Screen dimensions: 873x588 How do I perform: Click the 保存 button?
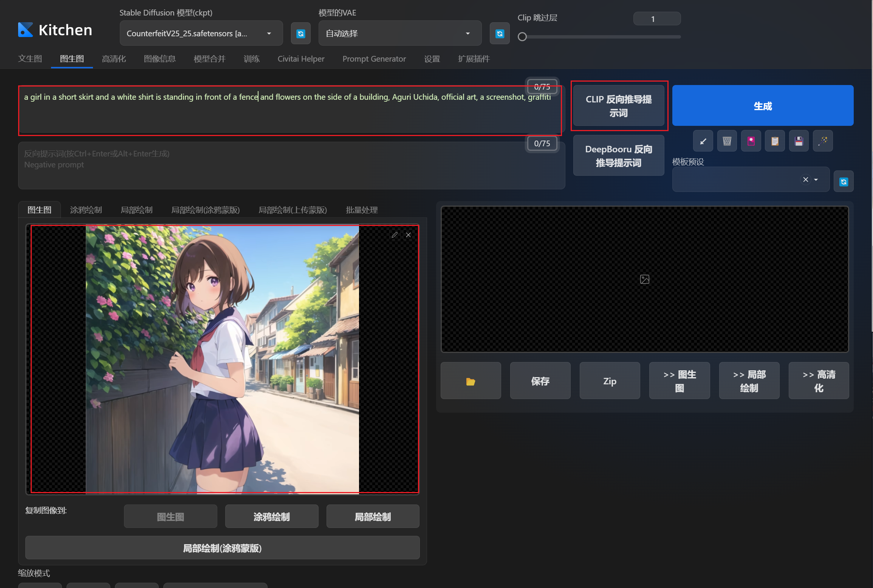540,381
